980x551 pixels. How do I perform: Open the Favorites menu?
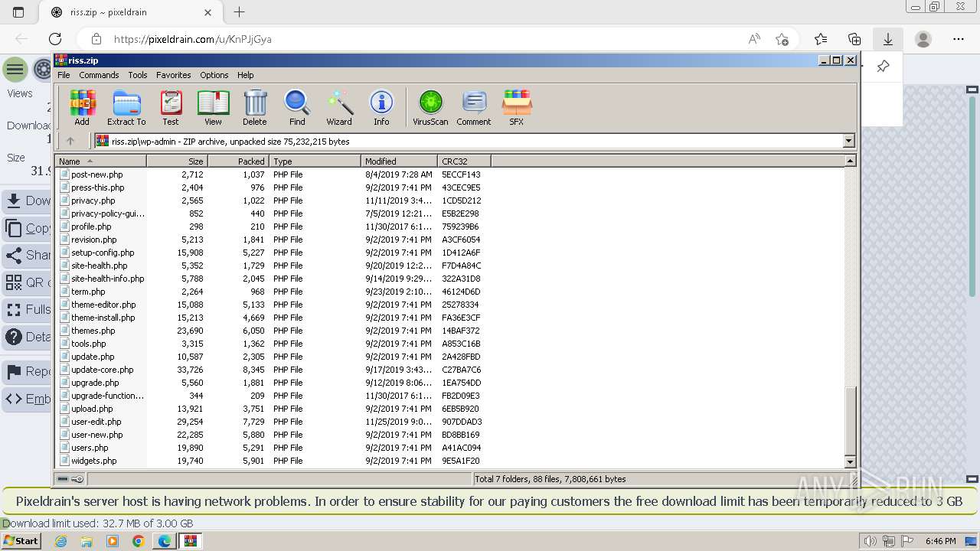click(174, 75)
